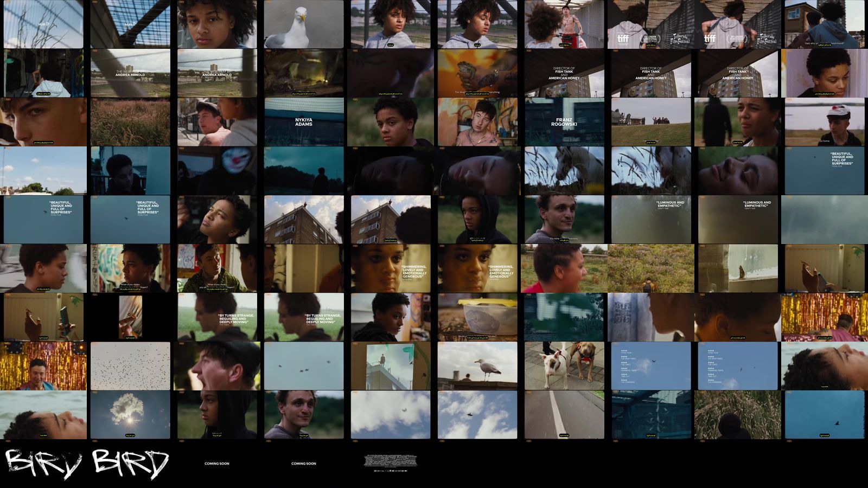Select the clown mask thumbnail
868x488 pixels.
pos(217,171)
